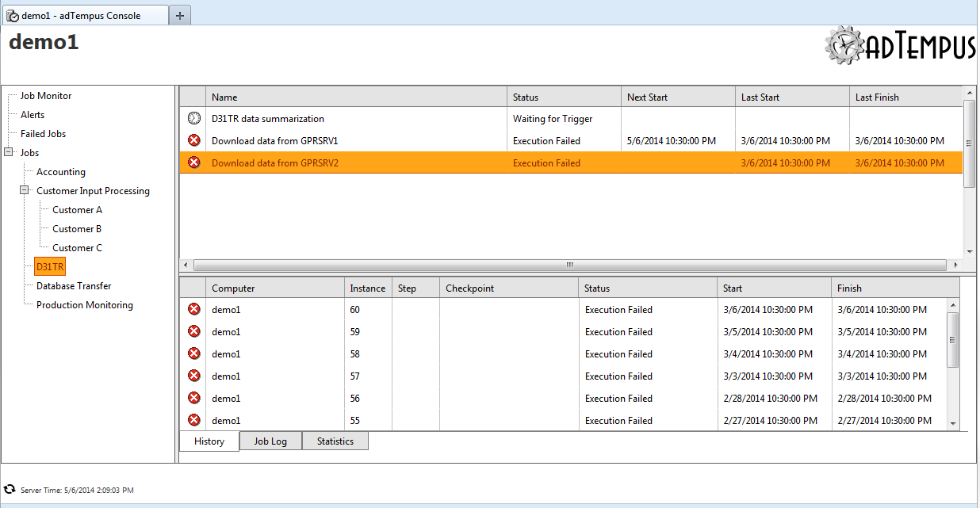Click the refresh icon beside Server Time

coord(10,491)
